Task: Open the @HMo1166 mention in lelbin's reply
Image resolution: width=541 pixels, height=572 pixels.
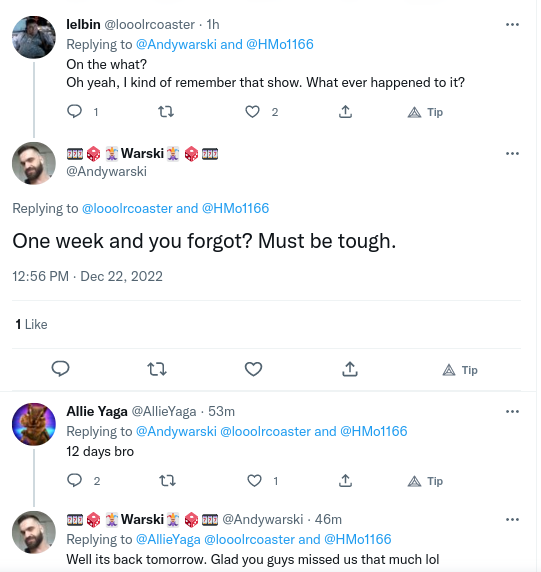Action: pyautogui.click(x=280, y=45)
